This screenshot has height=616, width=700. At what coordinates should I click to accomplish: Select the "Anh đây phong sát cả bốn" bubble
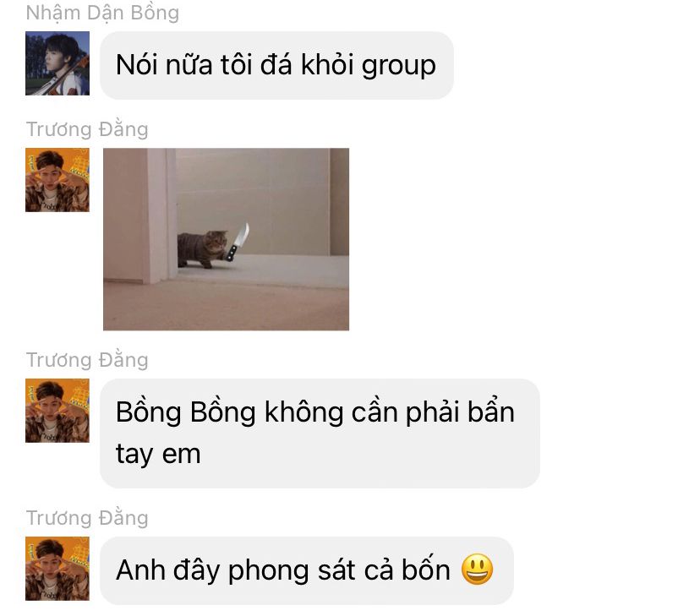coord(307,570)
